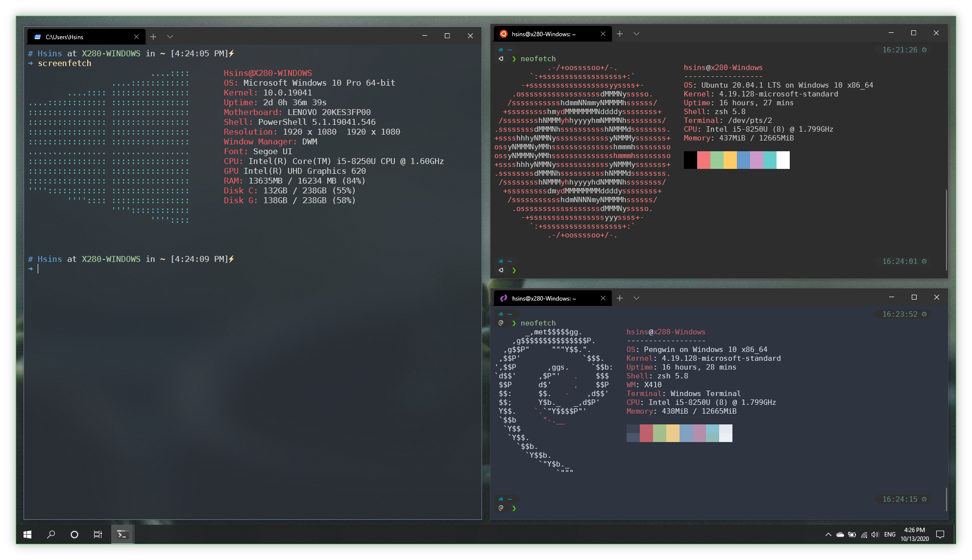Image resolution: width=972 pixels, height=560 pixels.
Task: Maximize the PowerShell terminal window
Action: [447, 36]
